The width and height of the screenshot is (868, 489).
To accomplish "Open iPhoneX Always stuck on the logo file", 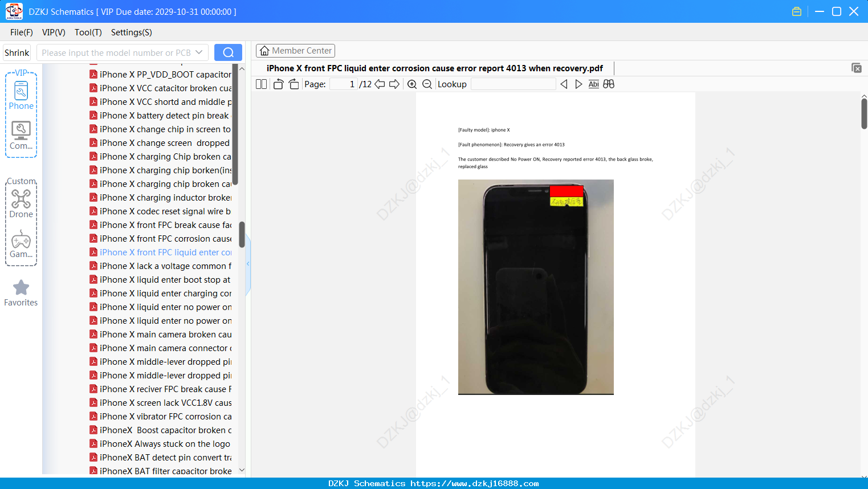I will pos(161,444).
